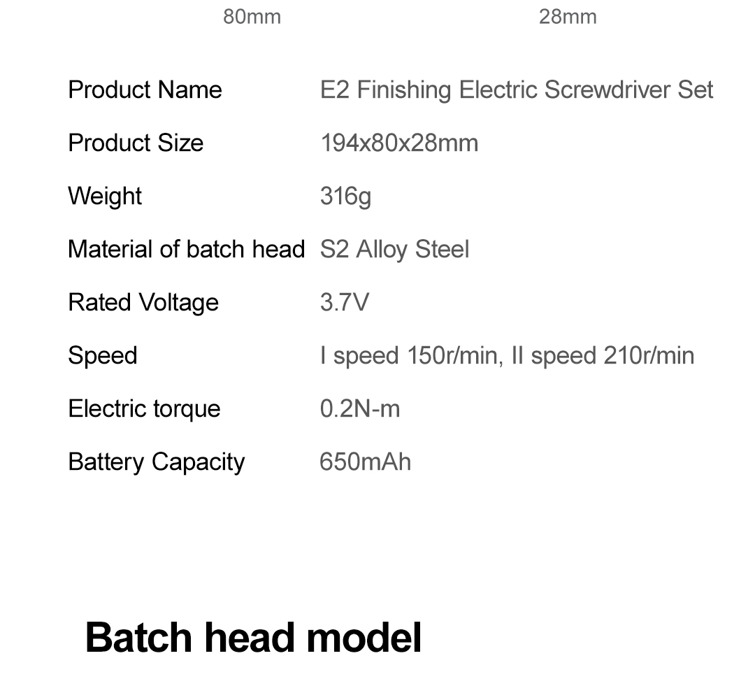The image size is (755, 700).
Task: Select the 3.7V voltage value
Action: [x=344, y=303]
